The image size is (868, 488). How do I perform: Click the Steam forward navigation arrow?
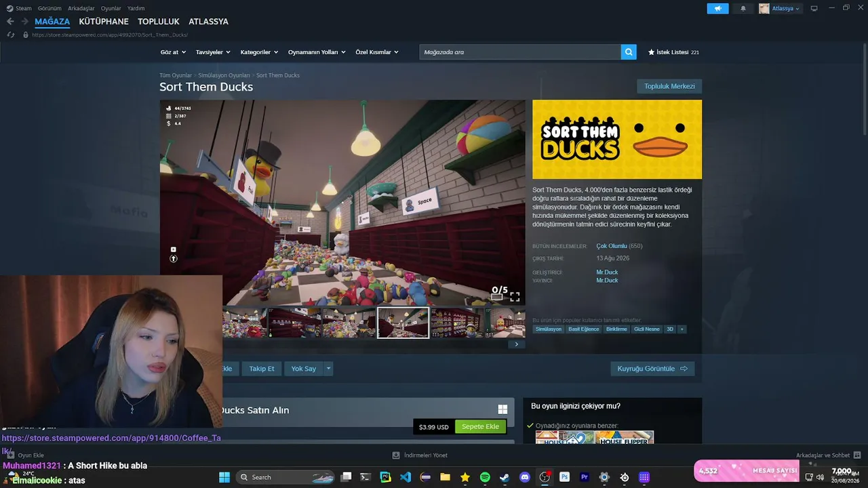(x=24, y=22)
